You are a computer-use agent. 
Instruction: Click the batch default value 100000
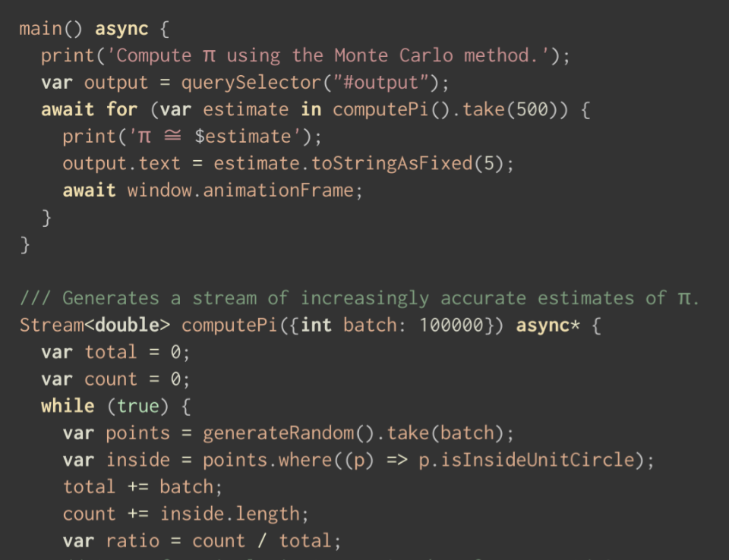click(451, 325)
